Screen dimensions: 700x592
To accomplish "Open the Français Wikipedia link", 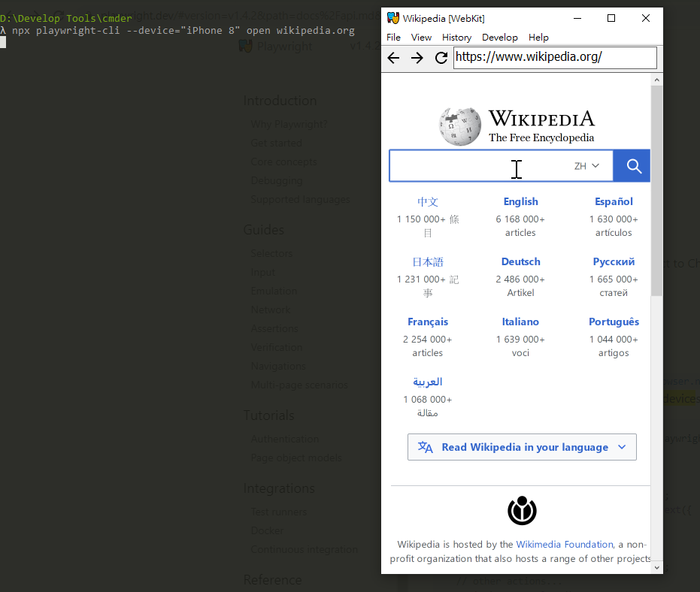I will pos(428,322).
